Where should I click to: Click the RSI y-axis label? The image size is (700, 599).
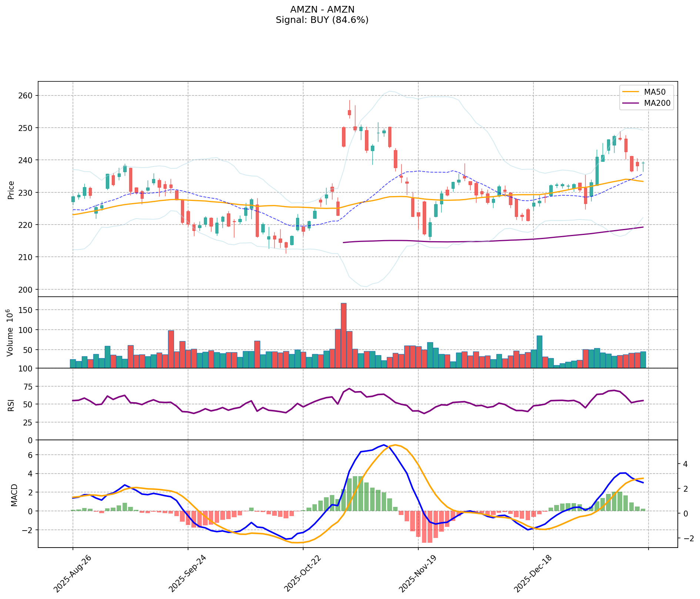point(11,405)
